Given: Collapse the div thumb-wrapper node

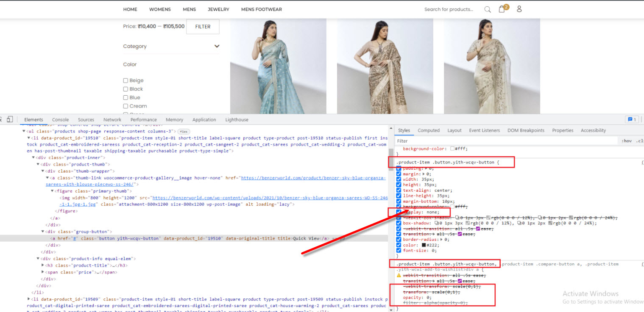Looking at the screenshot, I should (x=43, y=171).
